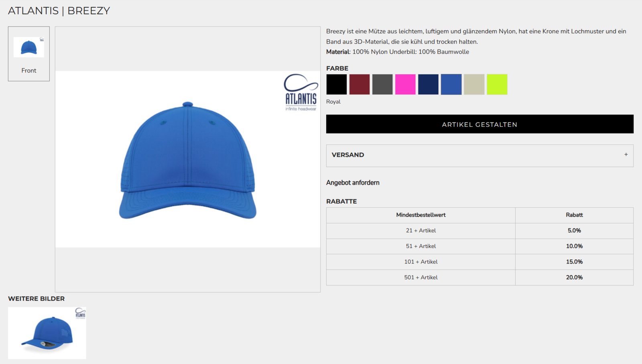Select the Royal blue color swatch
Screen dimensions: 642x364
click(451, 84)
